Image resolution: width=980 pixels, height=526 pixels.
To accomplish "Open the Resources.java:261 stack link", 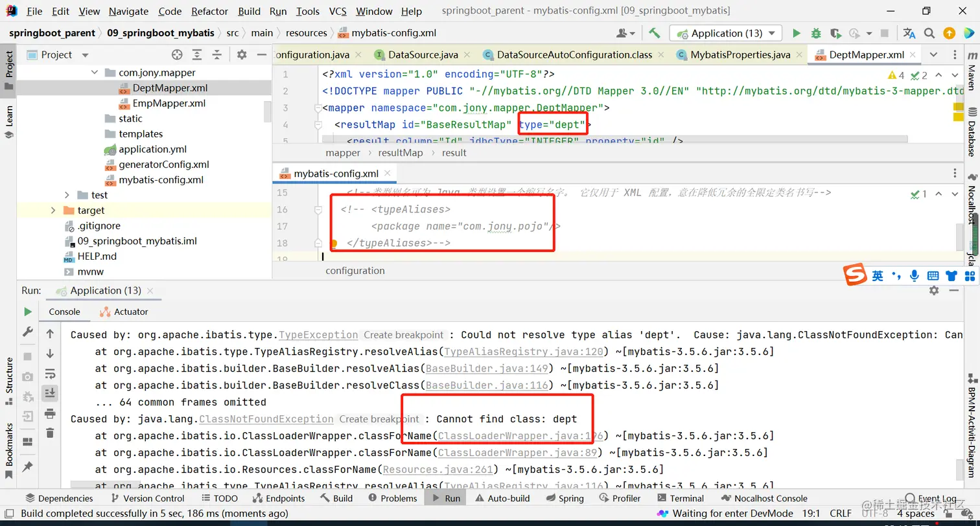I will point(437,469).
